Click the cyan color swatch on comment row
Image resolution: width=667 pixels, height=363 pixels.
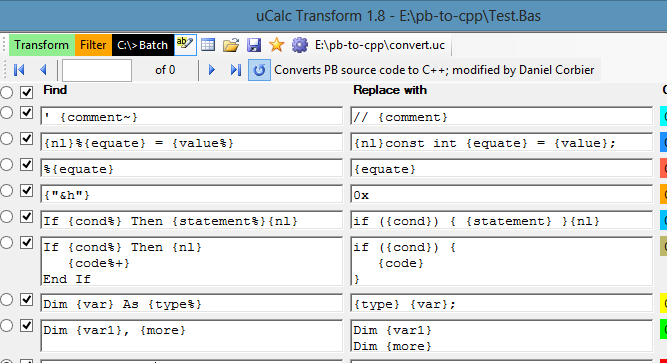(663, 117)
